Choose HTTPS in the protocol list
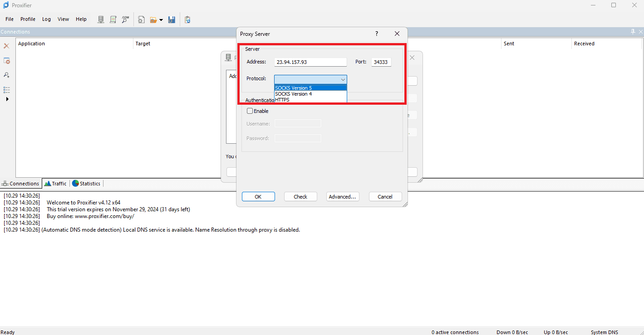This screenshot has height=335, width=644. [282, 100]
